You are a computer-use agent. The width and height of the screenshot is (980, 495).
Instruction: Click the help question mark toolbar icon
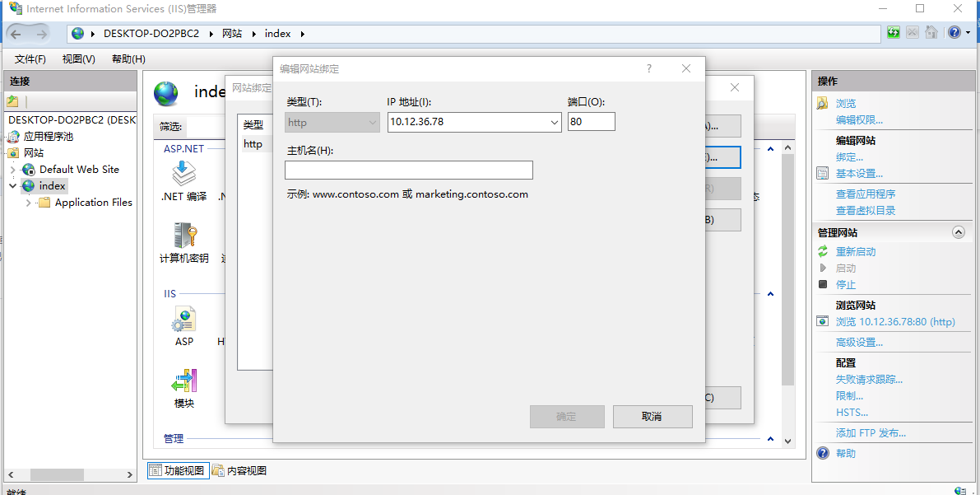955,32
